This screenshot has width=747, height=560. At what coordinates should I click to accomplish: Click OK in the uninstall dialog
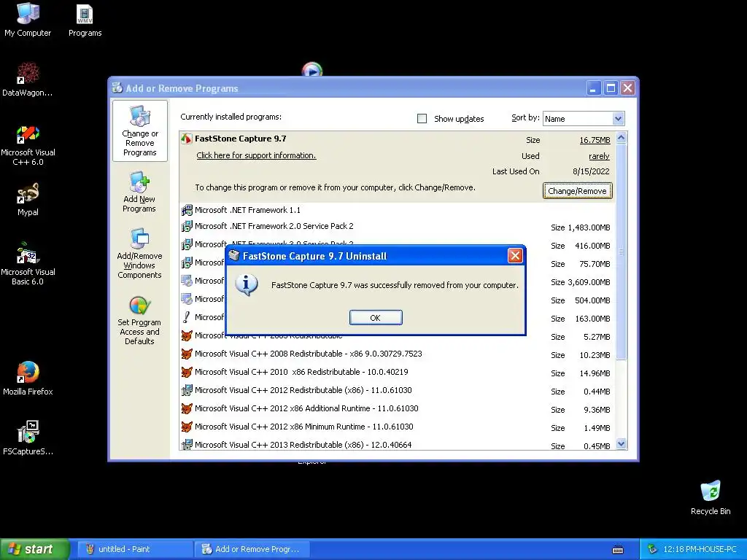376,318
